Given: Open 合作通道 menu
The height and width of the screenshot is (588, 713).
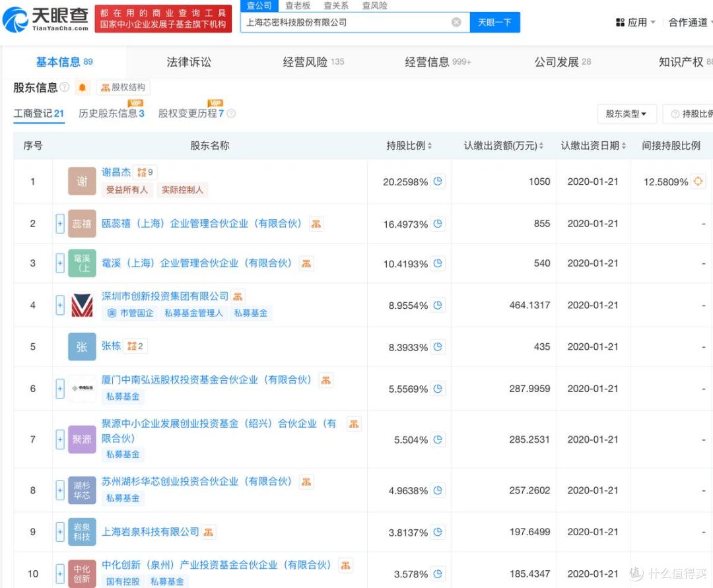Looking at the screenshot, I should point(689,22).
